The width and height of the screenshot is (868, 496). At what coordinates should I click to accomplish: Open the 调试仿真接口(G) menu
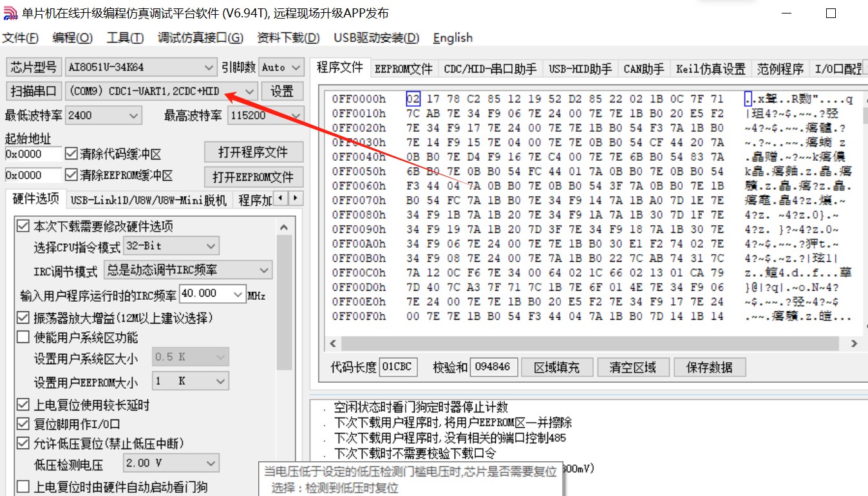(200, 38)
